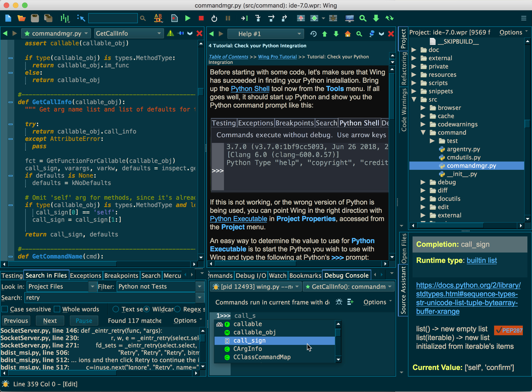Viewport: 532px width, 392px height.
Task: Open the search-and-replace AB toolbar icon
Action: (x=158, y=18)
